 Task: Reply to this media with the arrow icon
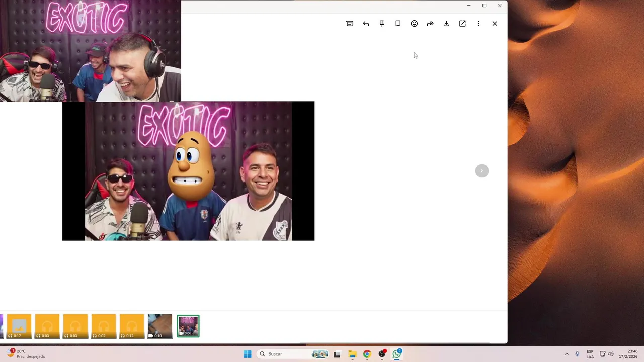(366, 24)
